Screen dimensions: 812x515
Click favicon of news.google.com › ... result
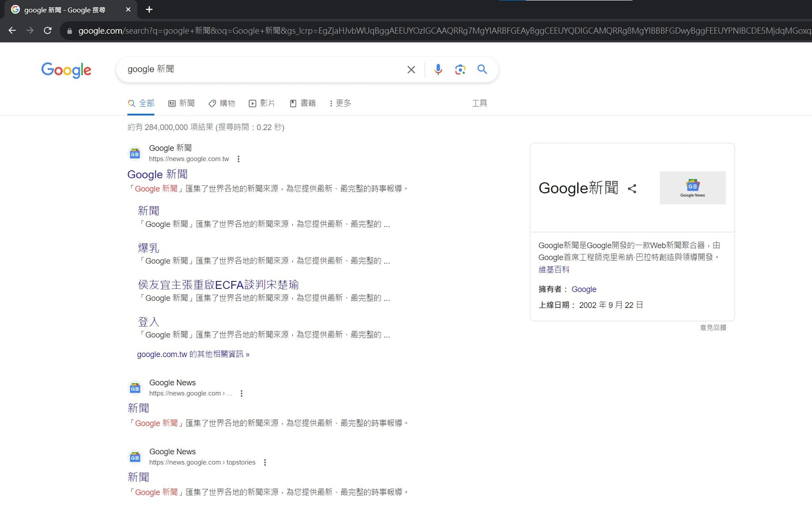pos(135,388)
